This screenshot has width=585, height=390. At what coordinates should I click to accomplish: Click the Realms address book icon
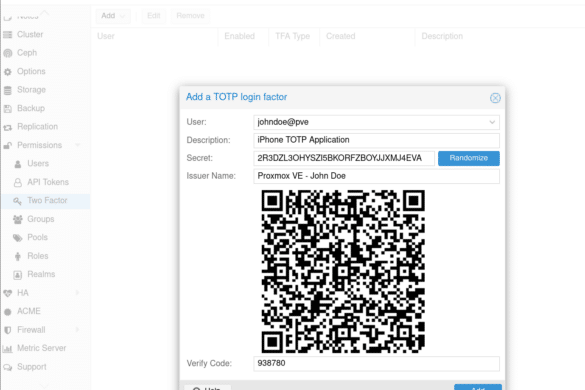click(x=18, y=275)
